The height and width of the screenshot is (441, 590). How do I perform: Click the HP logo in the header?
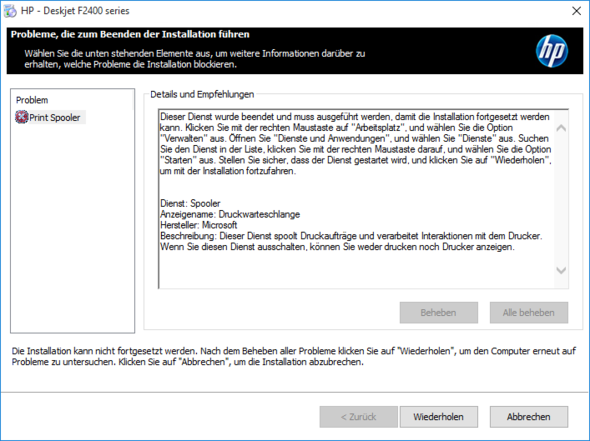(552, 51)
